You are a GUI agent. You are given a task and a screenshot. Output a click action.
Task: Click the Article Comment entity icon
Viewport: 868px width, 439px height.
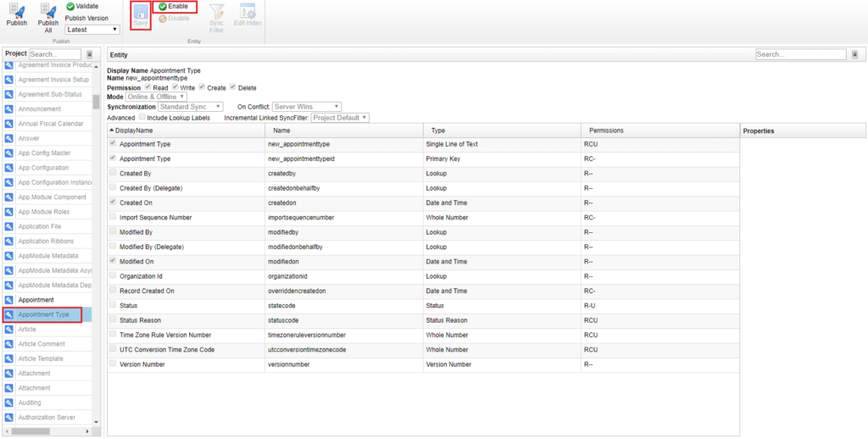pos(8,344)
